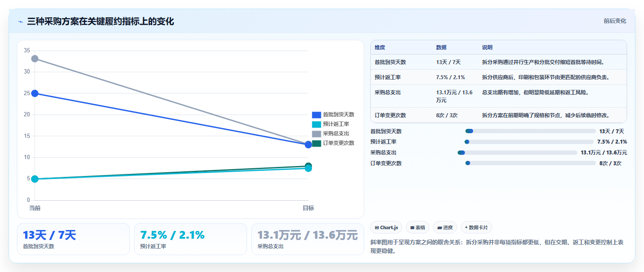This screenshot has width=644, height=272.
Task: Open the 数据卡片 chip
Action: 476,227
